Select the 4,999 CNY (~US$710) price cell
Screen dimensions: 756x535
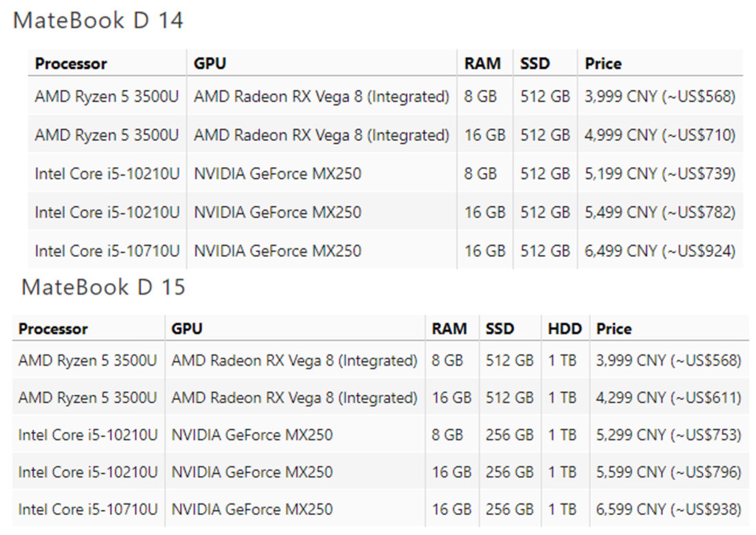point(660,135)
